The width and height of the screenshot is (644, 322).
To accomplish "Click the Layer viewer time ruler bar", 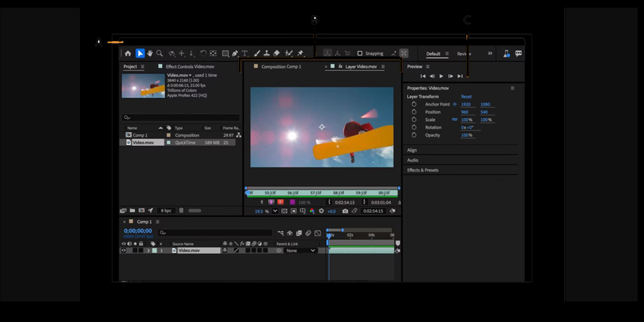I will coord(322,193).
